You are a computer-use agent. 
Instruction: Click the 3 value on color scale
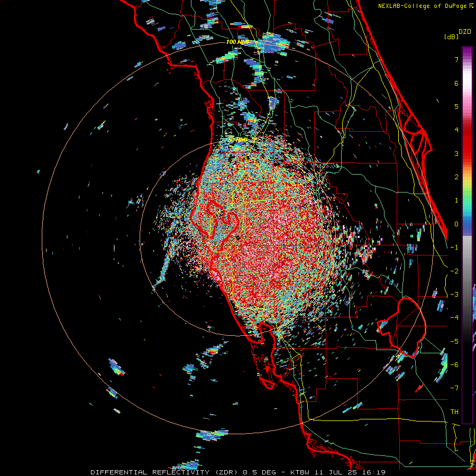click(456, 153)
